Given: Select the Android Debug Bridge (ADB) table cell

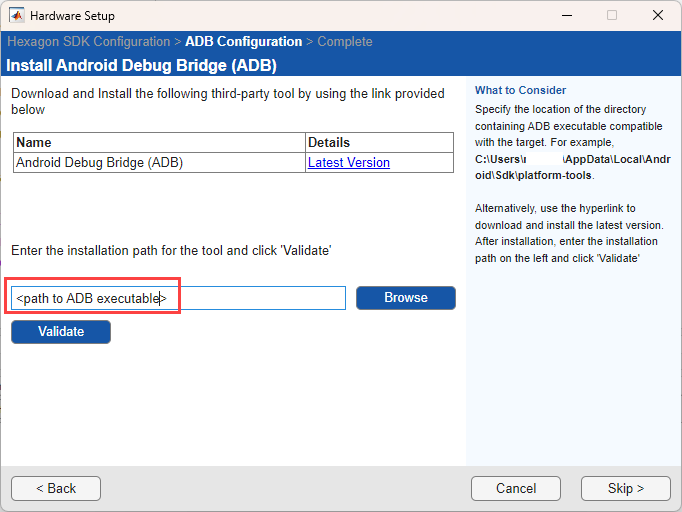Looking at the screenshot, I should [100, 162].
